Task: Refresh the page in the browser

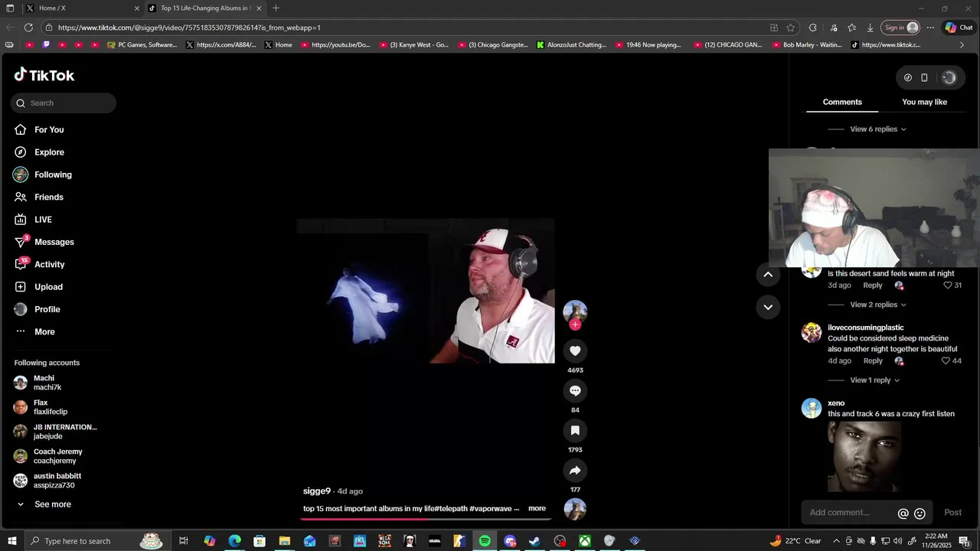Action: (x=28, y=28)
